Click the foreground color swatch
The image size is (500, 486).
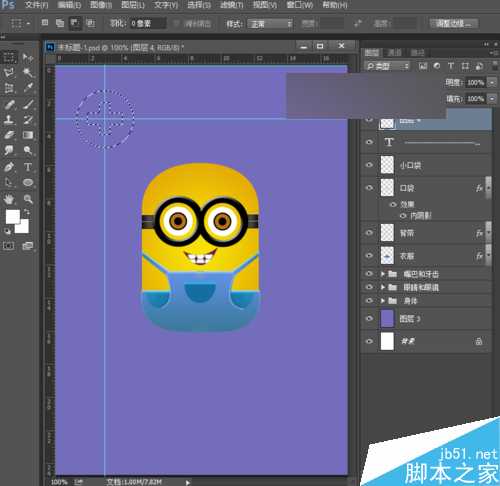coord(12,217)
